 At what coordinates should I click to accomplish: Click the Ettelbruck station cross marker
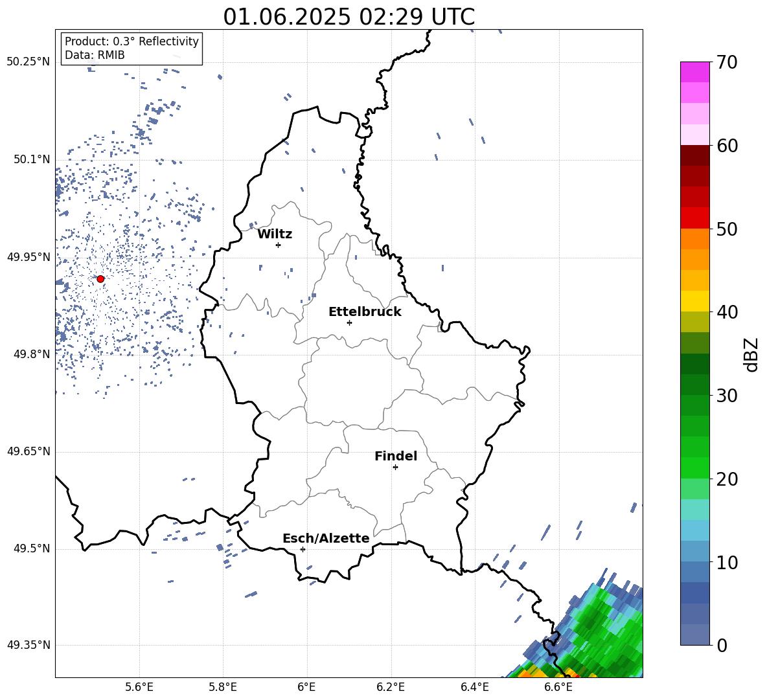[349, 322]
